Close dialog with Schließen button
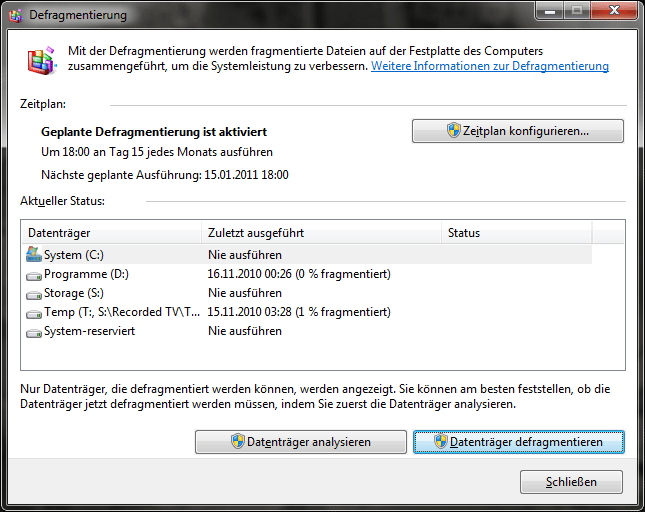Viewport: 645px width, 512px height. (x=571, y=482)
